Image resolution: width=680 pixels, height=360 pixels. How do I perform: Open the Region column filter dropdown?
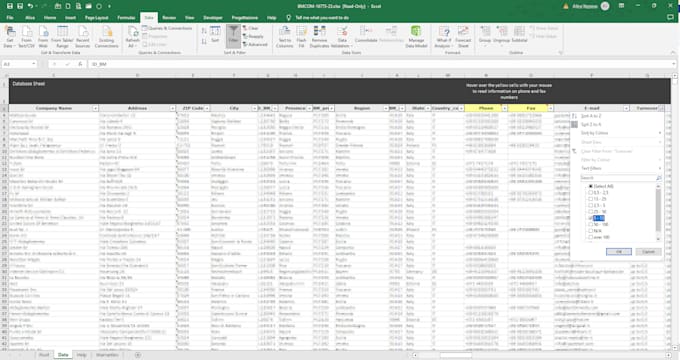tap(386, 108)
